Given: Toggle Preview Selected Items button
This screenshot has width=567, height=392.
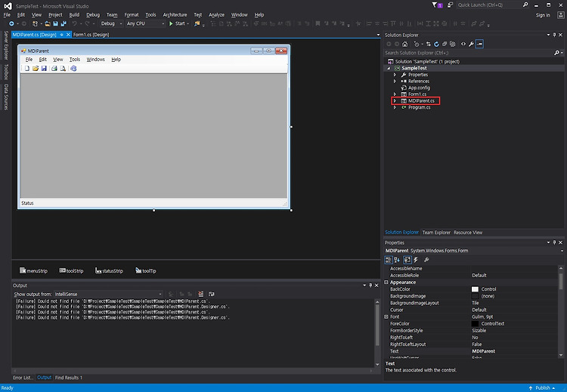Looking at the screenshot, I should pyautogui.click(x=479, y=44).
